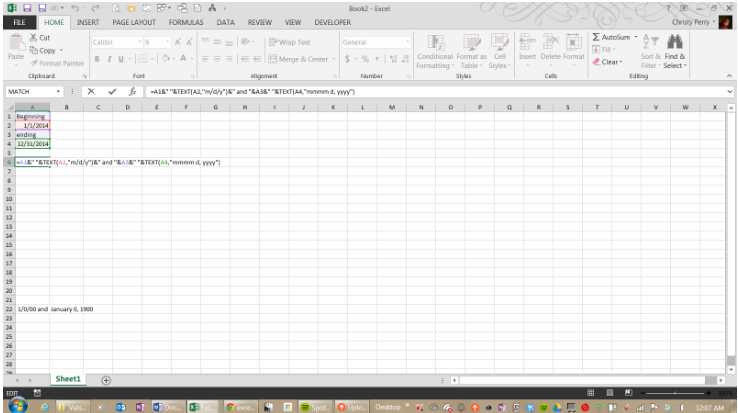Toggle Wrap Text
Viewport: 738px width, 413px height.
289,42
